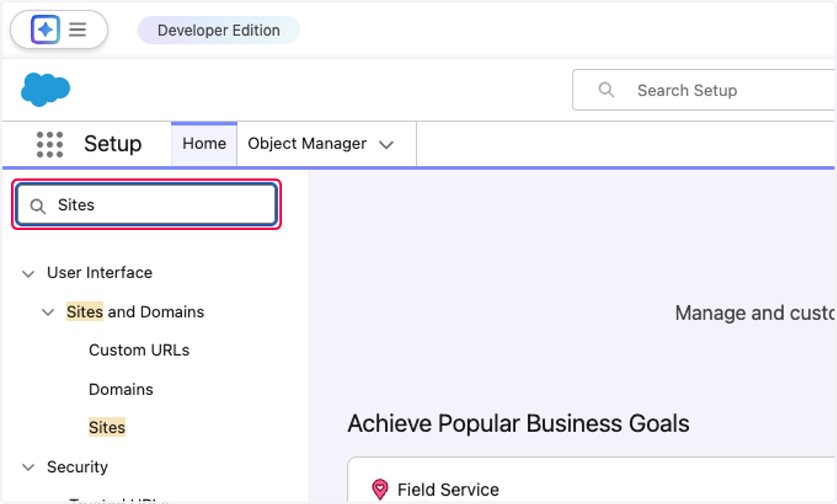Click the Developer Edition badge
Viewport: 837px width, 504px height.
218,31
